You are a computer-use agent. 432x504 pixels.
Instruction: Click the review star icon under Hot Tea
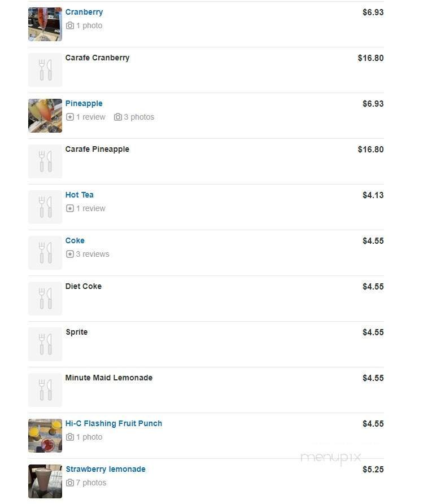pos(70,208)
